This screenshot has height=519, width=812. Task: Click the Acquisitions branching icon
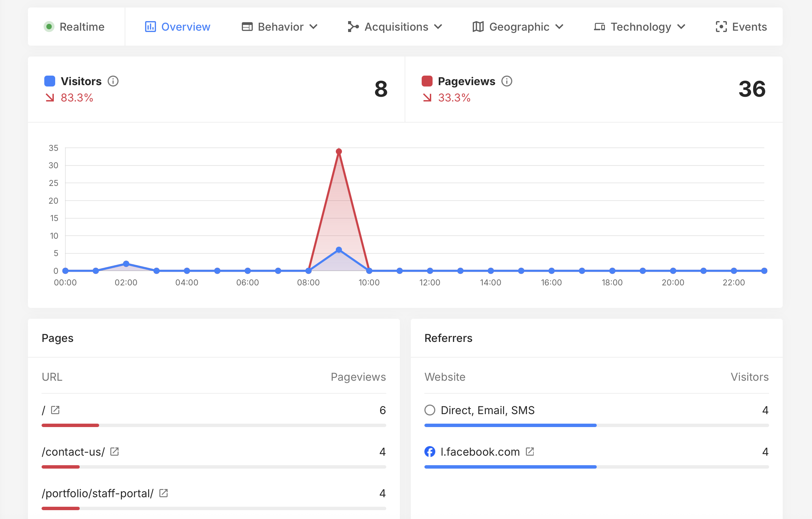coord(353,27)
